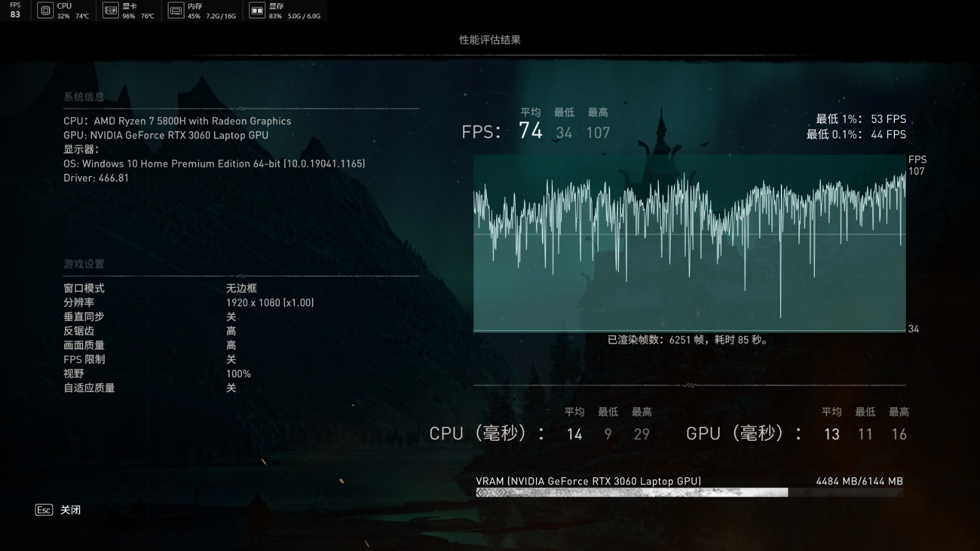980x551 pixels.
Task: Click the 视野 setting label
Action: point(73,373)
